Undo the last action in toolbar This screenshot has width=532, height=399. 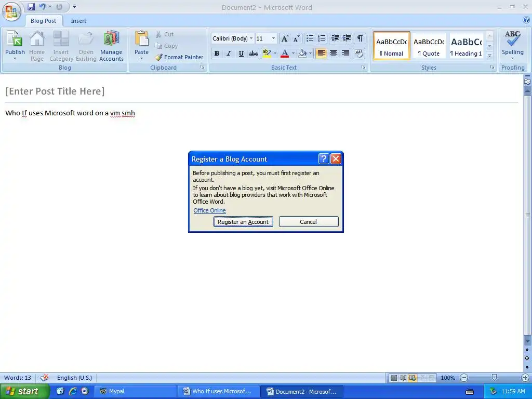coord(43,6)
